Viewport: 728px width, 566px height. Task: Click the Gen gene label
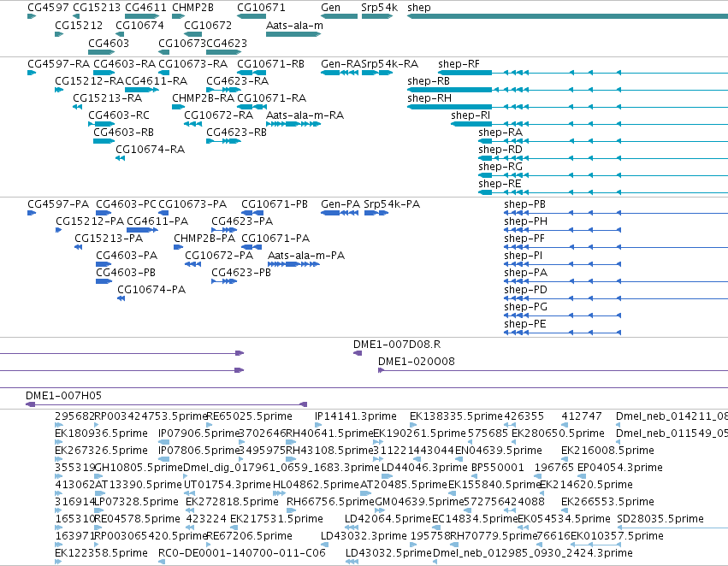330,8
